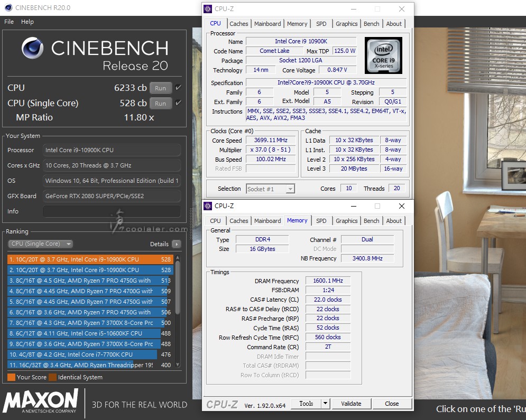Click the Close button in CPU-Z footer
526x420 pixels.
tap(392, 404)
